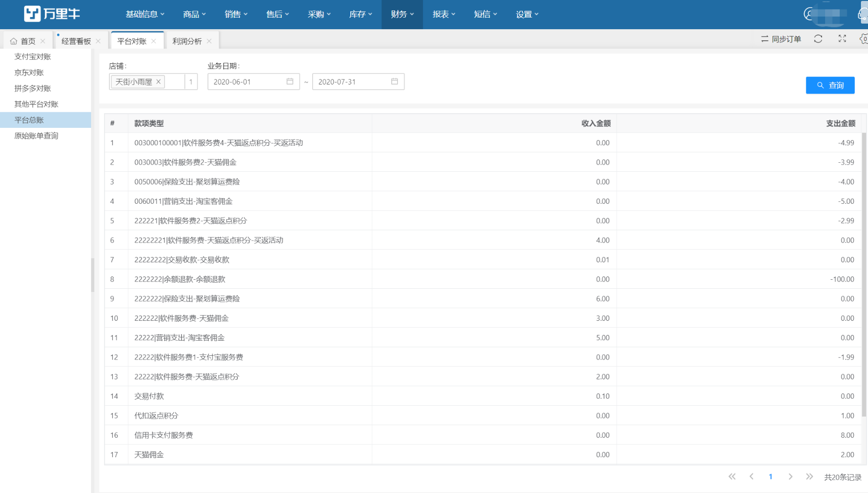Expand the 财务 menu

click(402, 14)
